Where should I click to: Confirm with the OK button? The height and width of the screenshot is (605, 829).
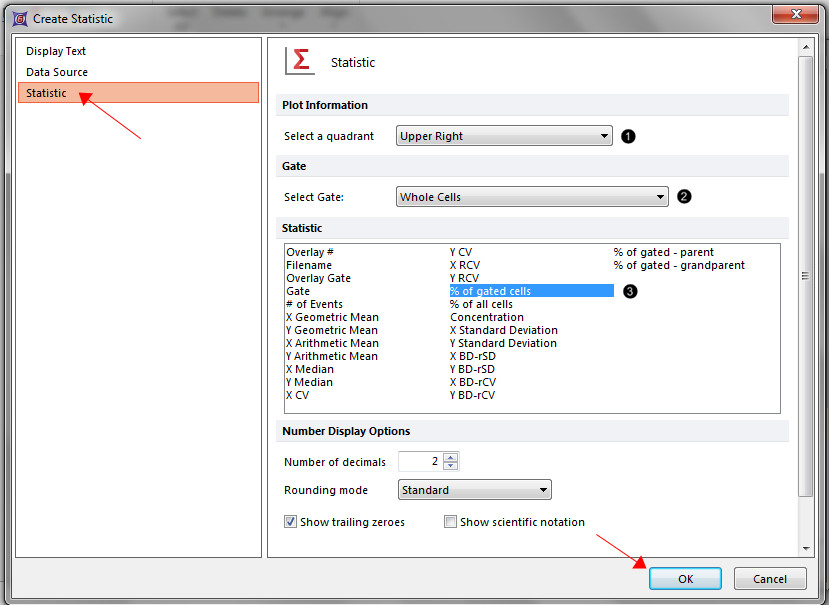pos(685,579)
